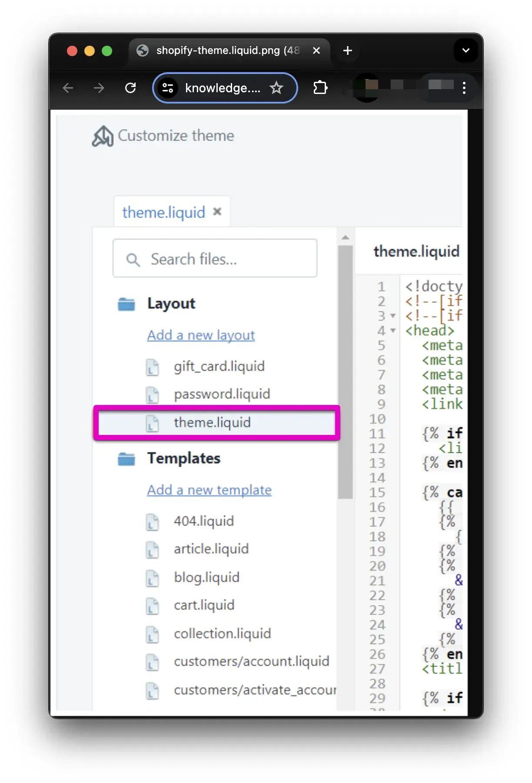Viewport: 532px width, 783px height.
Task: Fold code at line 3 arrow
Action: pos(393,316)
